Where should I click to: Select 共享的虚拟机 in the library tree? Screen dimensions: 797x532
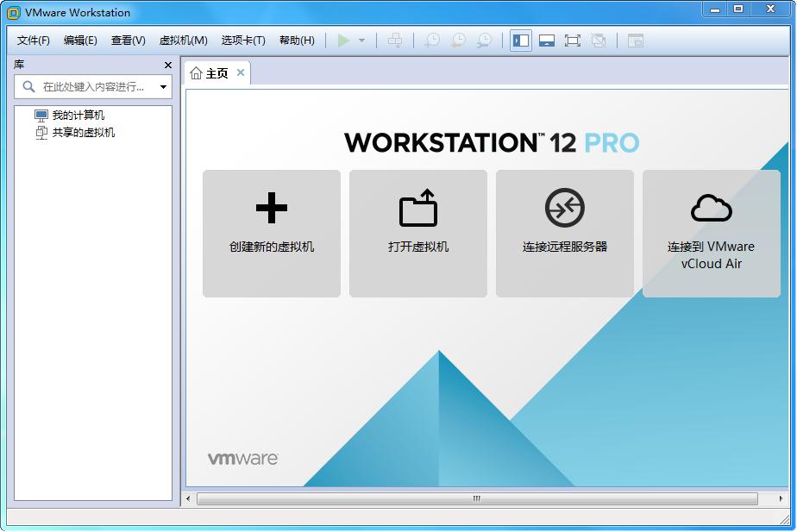tap(75, 133)
